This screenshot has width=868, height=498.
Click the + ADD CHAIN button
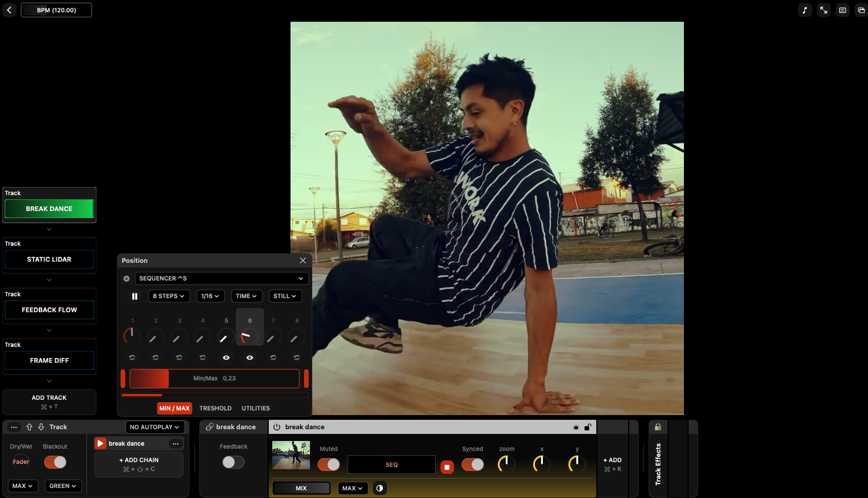click(139, 464)
